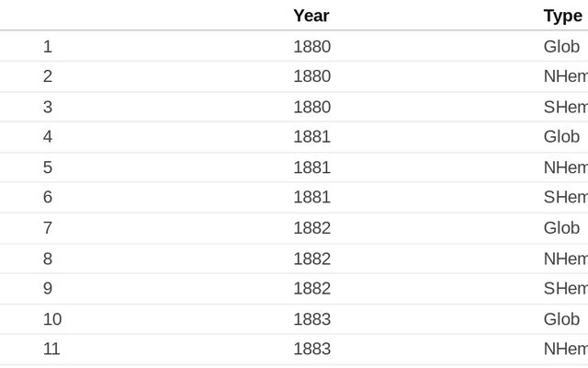Viewport: 588px width, 368px height.
Task: Click the year 1881 in row 4
Action: [311, 137]
